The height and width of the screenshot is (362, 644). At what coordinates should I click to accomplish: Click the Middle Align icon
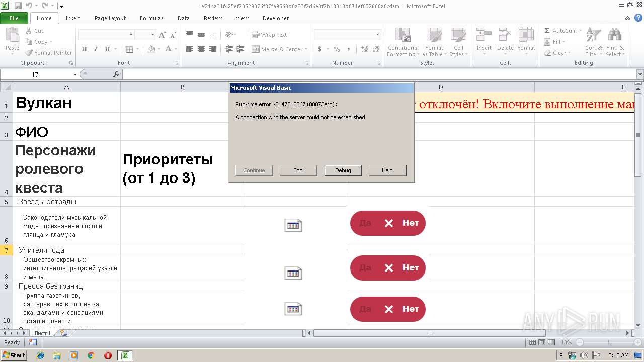pos(201,35)
